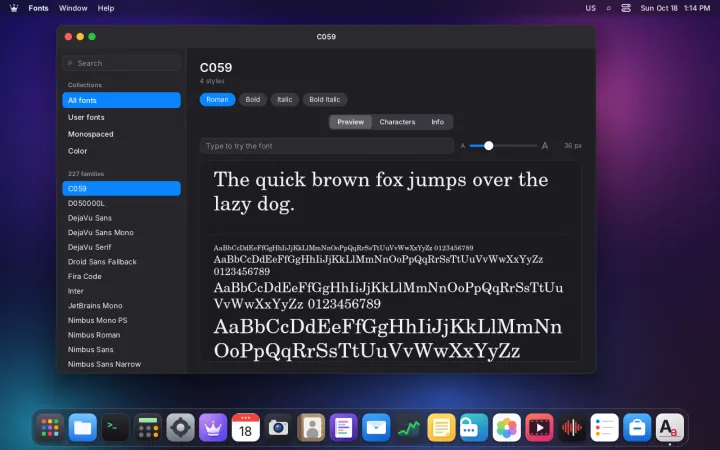Open the purple text editor icon in the dock
720x450 pixels.
[x=343, y=428]
